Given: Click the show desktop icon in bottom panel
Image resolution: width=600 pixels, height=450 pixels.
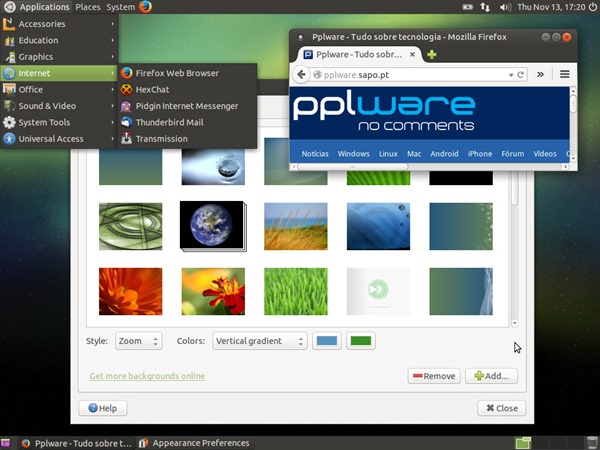Looking at the screenshot, I should [5, 443].
